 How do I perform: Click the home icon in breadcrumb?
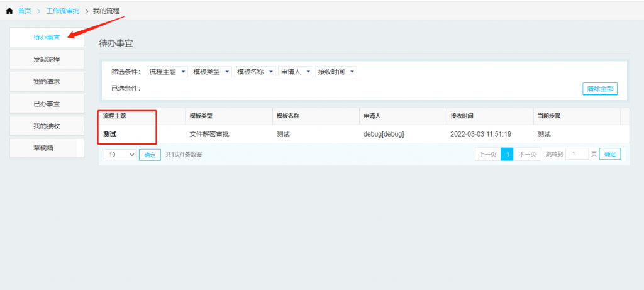pyautogui.click(x=9, y=11)
